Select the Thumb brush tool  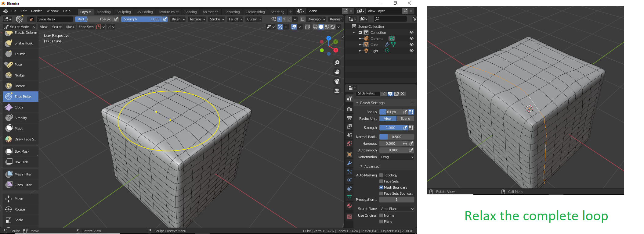[21, 54]
